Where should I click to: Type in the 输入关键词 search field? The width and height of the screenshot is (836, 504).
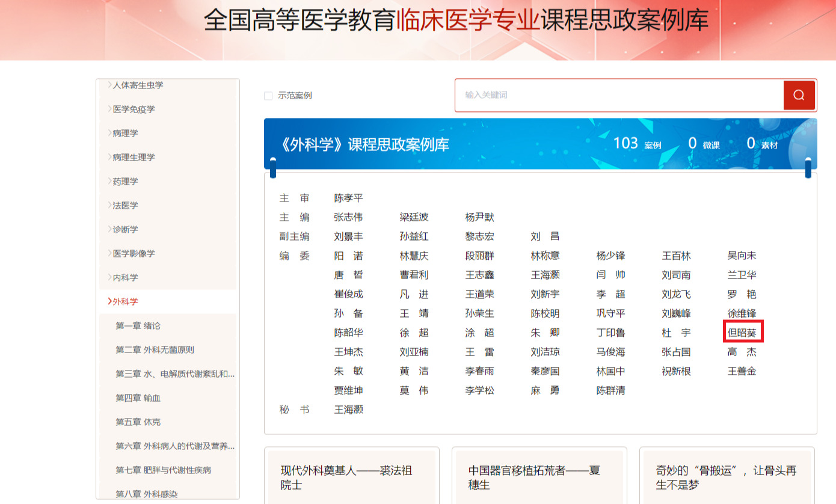pyautogui.click(x=619, y=95)
